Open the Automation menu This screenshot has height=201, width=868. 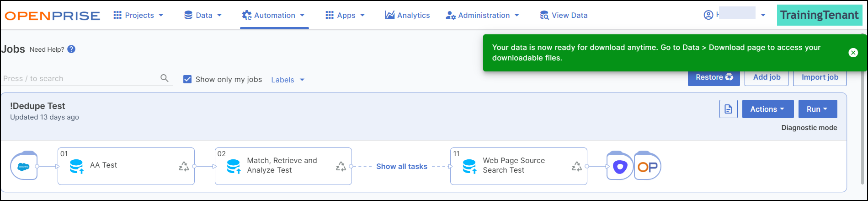(274, 15)
